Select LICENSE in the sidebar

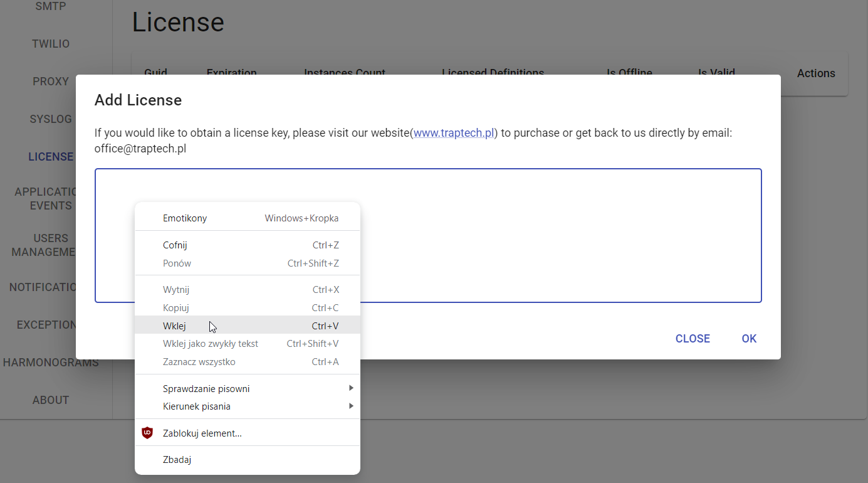pyautogui.click(x=51, y=157)
